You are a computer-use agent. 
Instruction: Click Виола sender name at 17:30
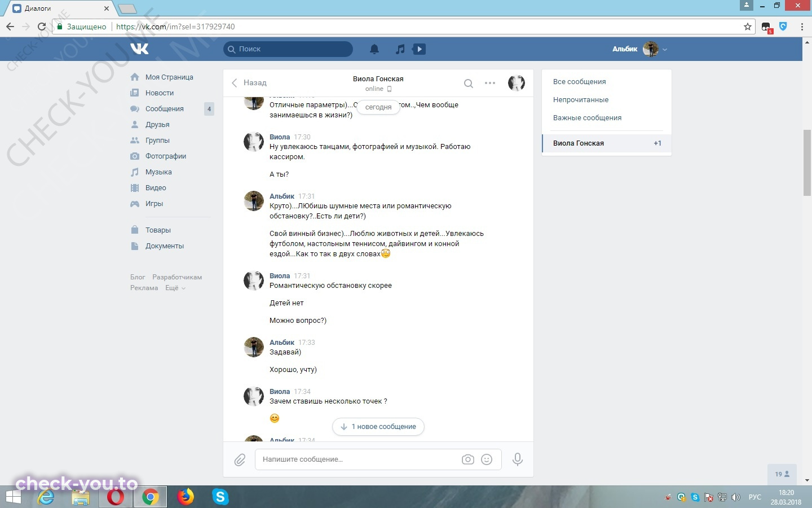pyautogui.click(x=280, y=137)
